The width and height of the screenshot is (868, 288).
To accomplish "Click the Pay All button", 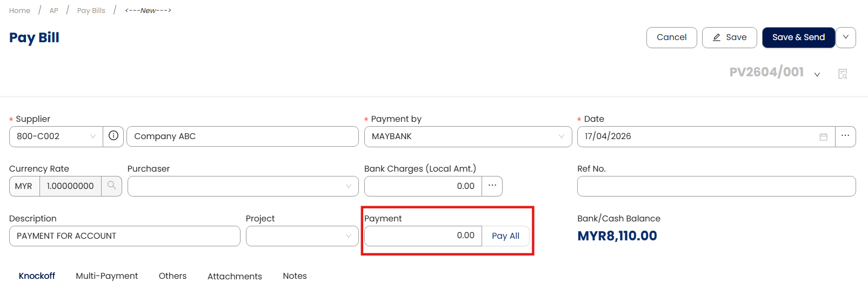I will [505, 236].
